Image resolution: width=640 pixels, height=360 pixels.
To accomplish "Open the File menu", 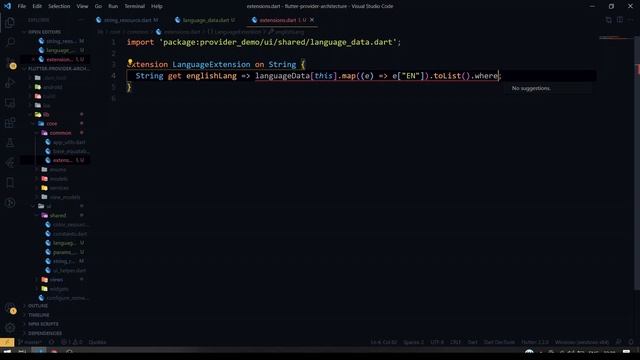I will (22, 6).
